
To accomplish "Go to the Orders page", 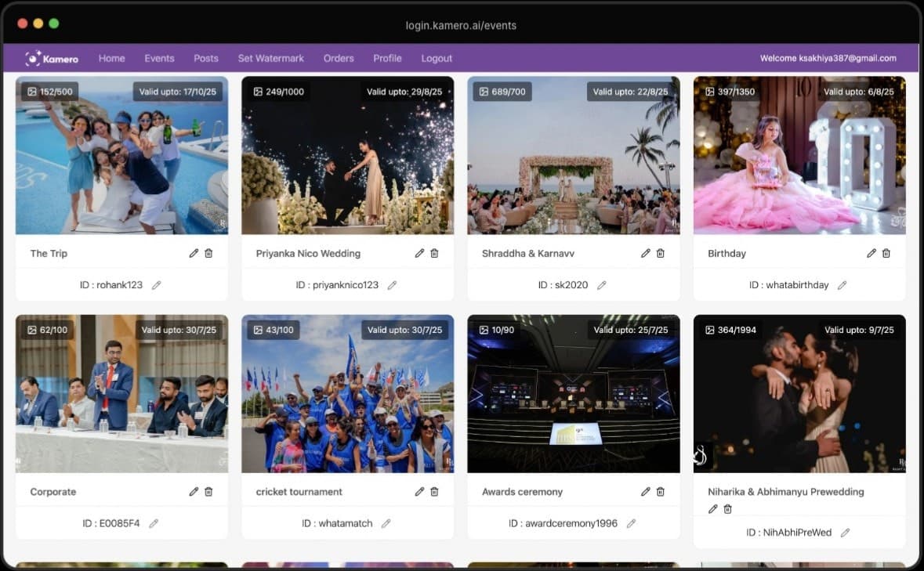I will pos(339,58).
